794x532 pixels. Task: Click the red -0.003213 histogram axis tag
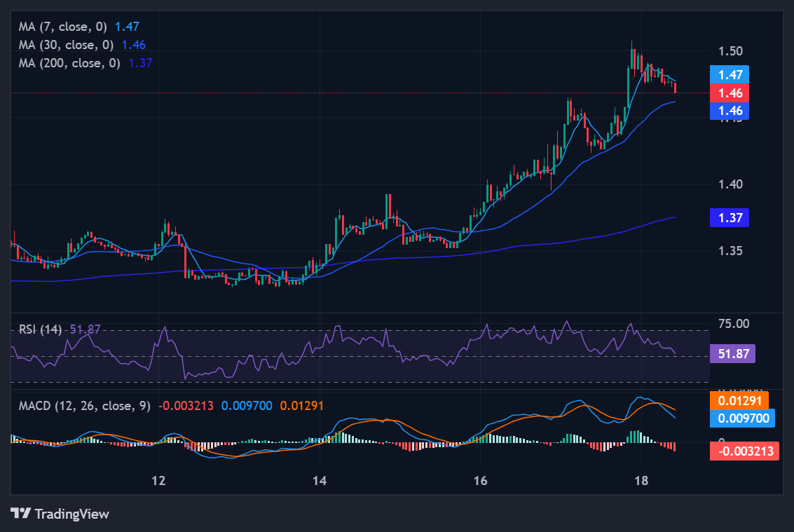tap(744, 451)
